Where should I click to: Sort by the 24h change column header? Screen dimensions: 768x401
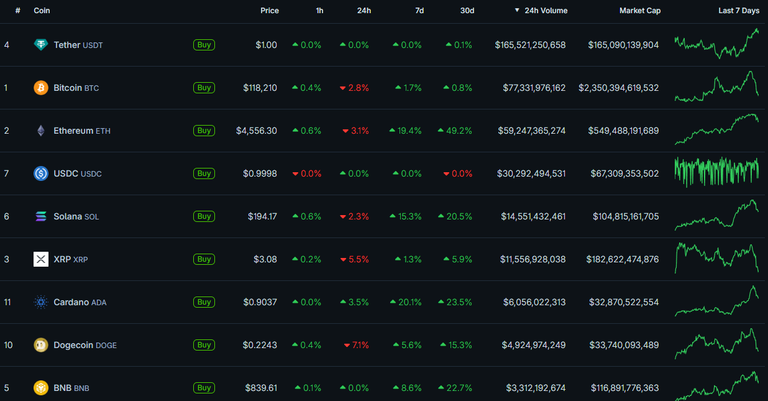coord(364,10)
